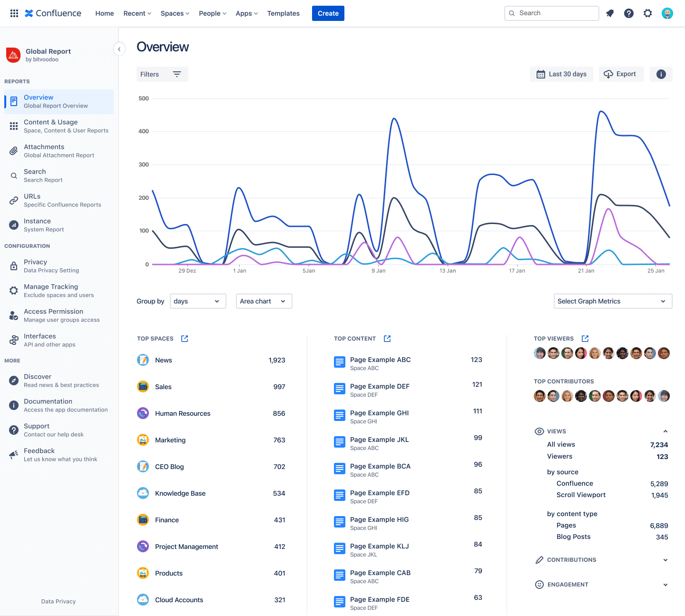This screenshot has height=616, width=685.
Task: Open the Last 30 days date picker
Action: tap(561, 74)
